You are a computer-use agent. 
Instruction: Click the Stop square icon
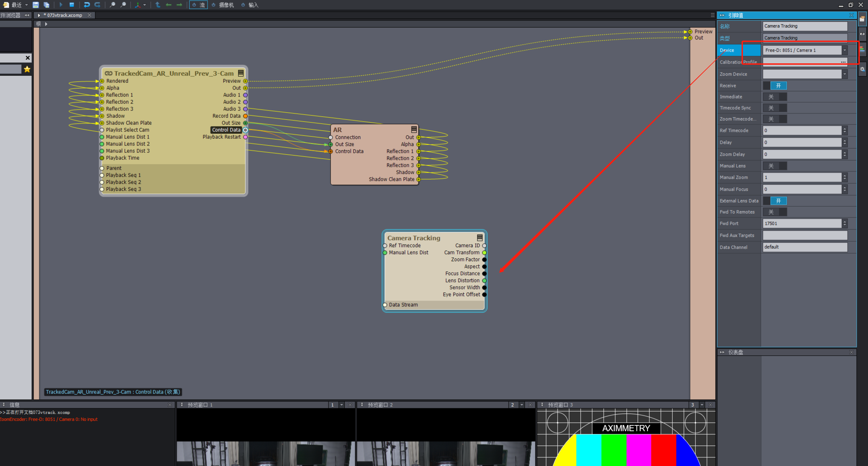click(72, 5)
